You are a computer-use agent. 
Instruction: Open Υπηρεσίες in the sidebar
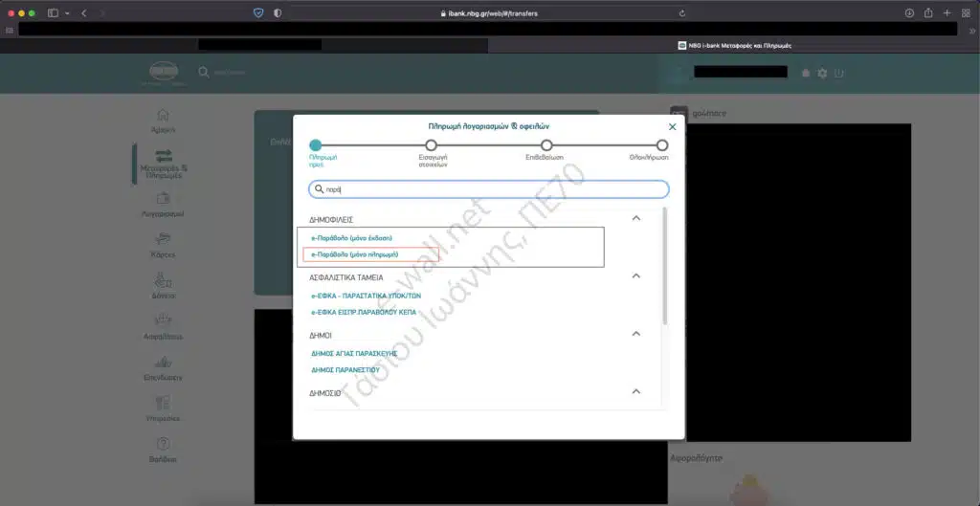pyautogui.click(x=163, y=409)
